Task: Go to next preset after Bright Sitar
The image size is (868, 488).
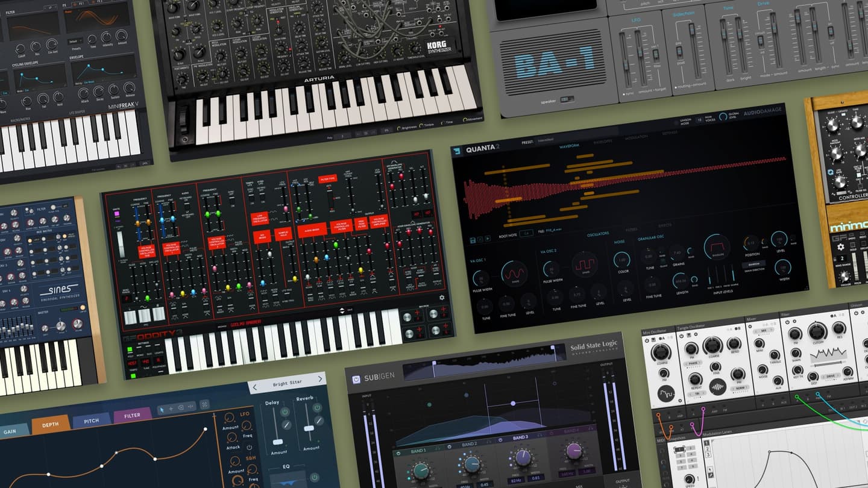Action: click(x=320, y=379)
